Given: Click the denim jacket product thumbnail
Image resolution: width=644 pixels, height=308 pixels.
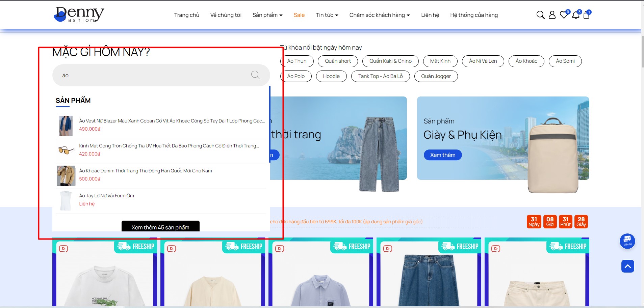Looking at the screenshot, I should coord(66,175).
